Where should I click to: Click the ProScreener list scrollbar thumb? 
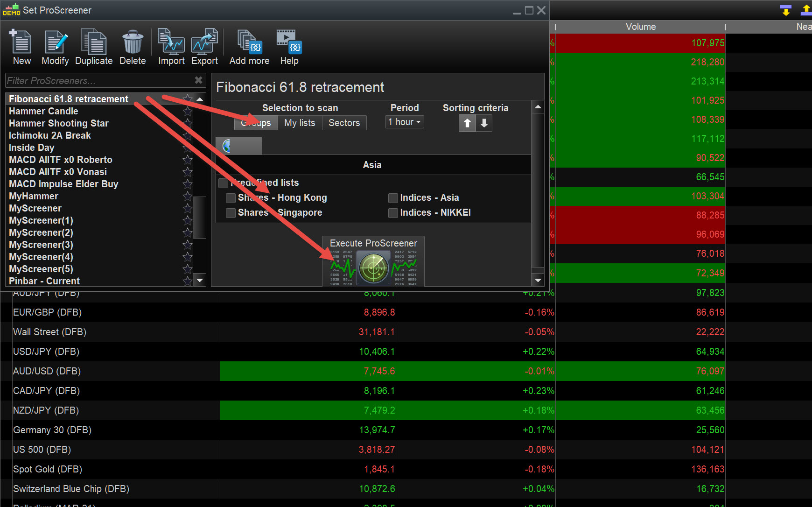(x=200, y=218)
